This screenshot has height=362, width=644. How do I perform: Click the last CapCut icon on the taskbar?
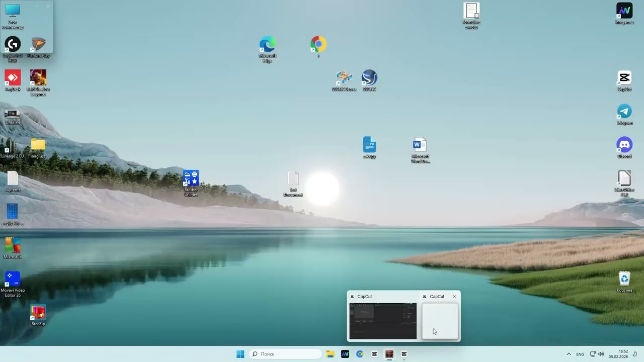click(404, 354)
